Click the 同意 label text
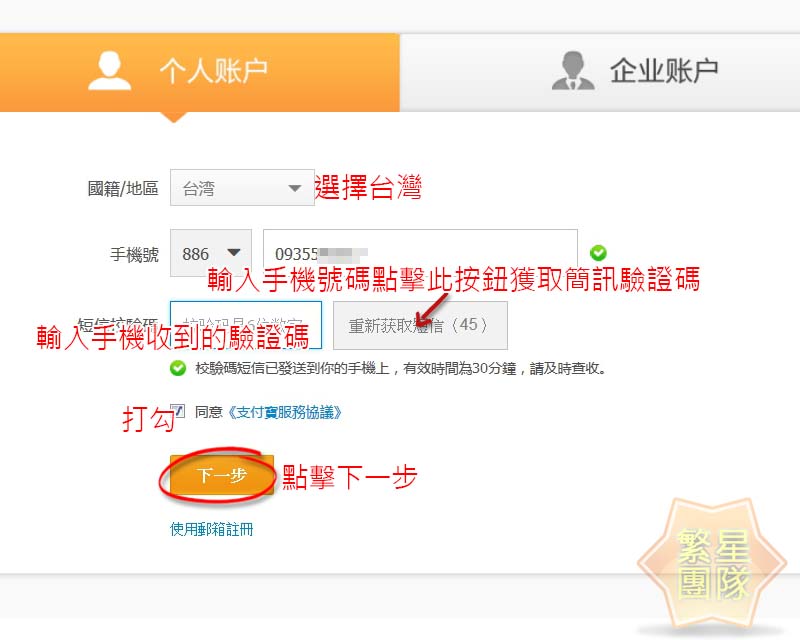 [x=209, y=412]
